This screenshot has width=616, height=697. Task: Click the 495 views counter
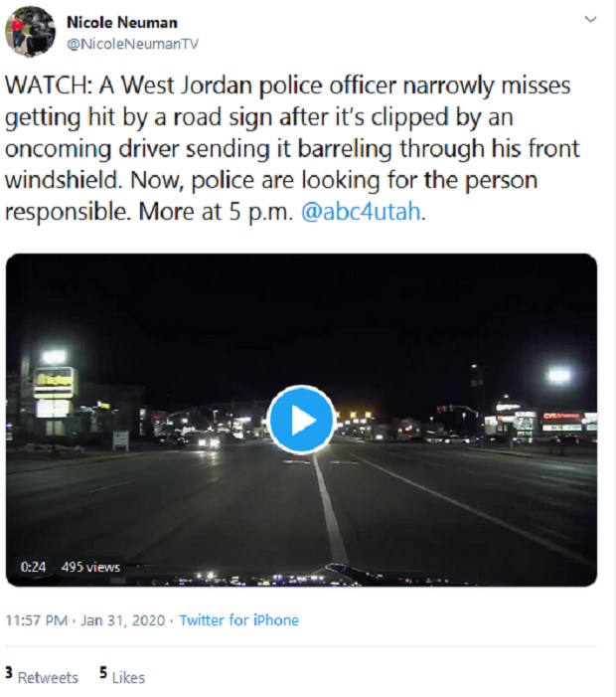[x=90, y=567]
